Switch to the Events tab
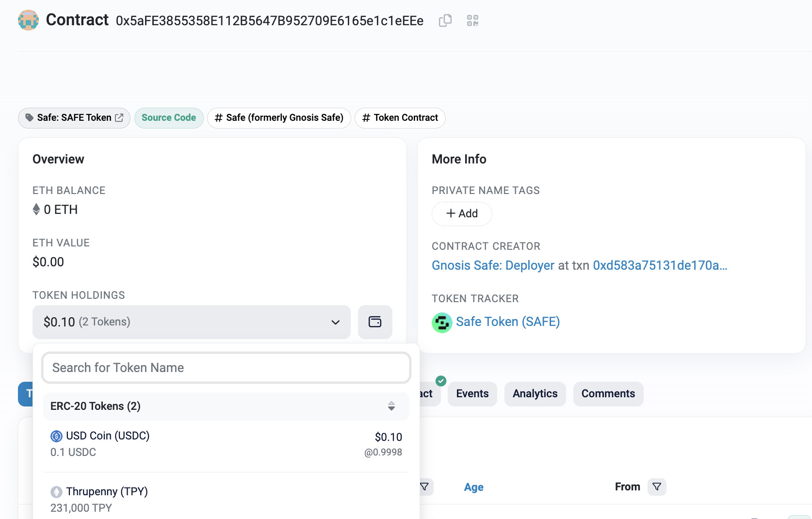This screenshot has width=812, height=519. point(472,394)
